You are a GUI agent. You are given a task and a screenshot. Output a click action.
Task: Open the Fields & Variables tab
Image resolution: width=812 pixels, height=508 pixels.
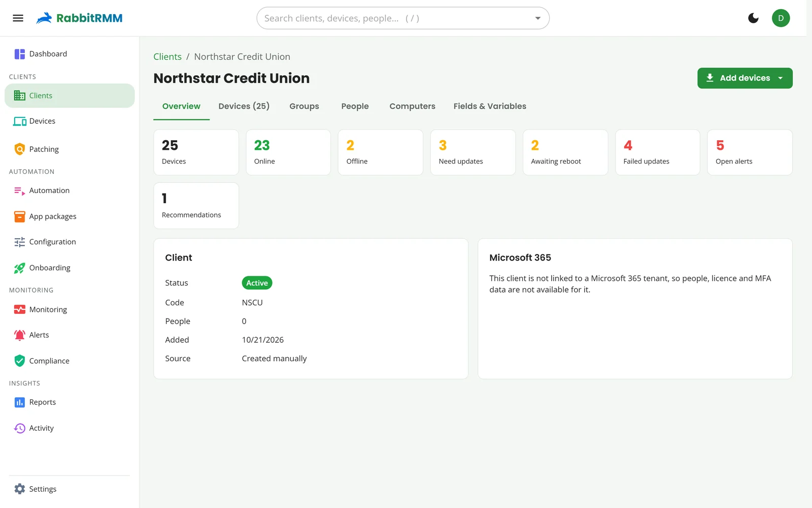coord(490,106)
